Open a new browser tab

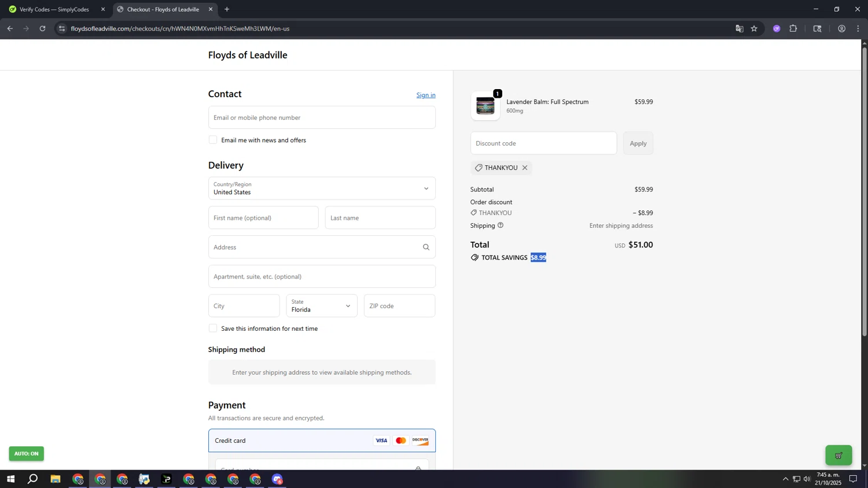click(227, 9)
